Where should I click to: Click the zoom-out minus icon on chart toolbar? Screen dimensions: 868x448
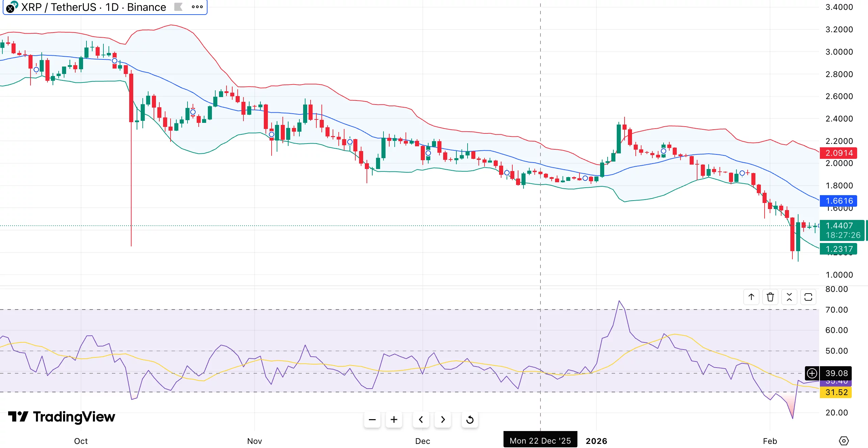tap(372, 419)
